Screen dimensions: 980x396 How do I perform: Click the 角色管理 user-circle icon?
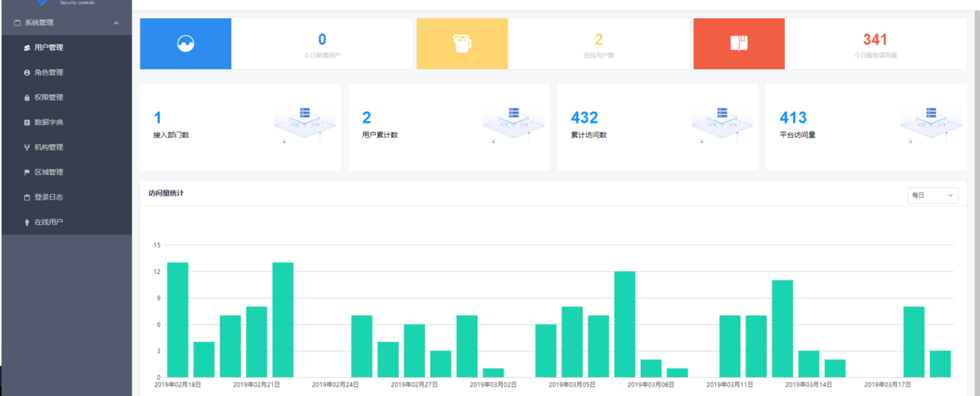[27, 72]
